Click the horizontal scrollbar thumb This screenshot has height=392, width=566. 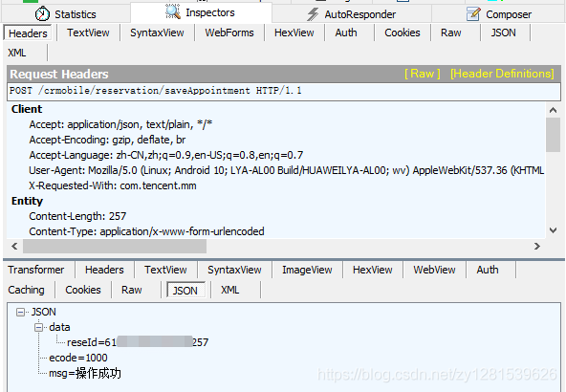point(115,246)
